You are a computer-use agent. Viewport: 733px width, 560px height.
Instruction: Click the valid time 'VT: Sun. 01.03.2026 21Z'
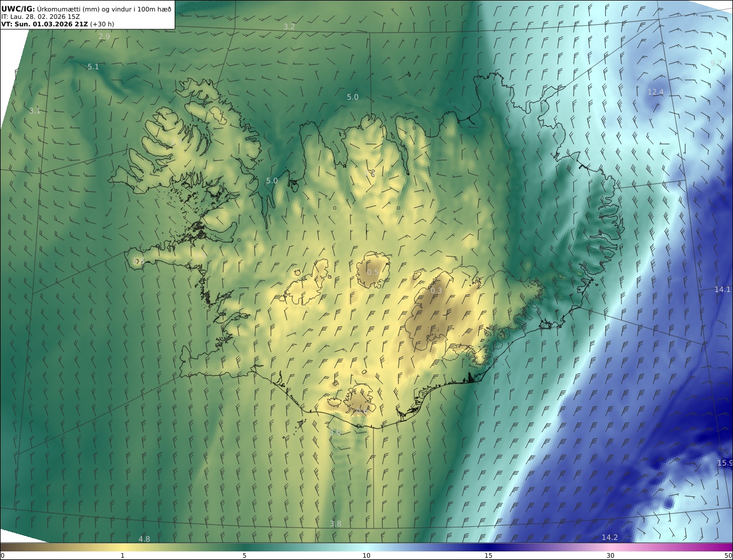(44, 25)
